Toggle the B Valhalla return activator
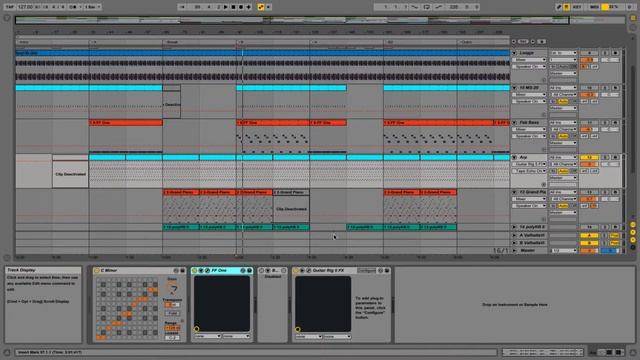The height and width of the screenshot is (360, 640). [589, 243]
